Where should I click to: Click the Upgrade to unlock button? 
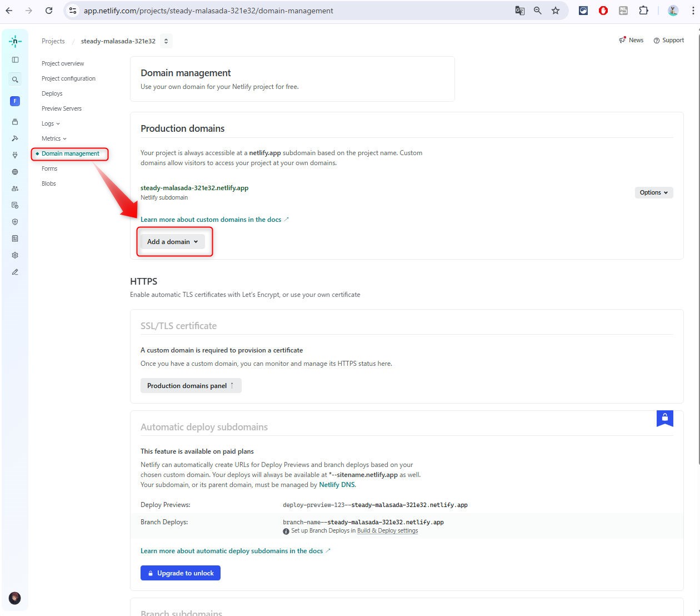click(180, 573)
